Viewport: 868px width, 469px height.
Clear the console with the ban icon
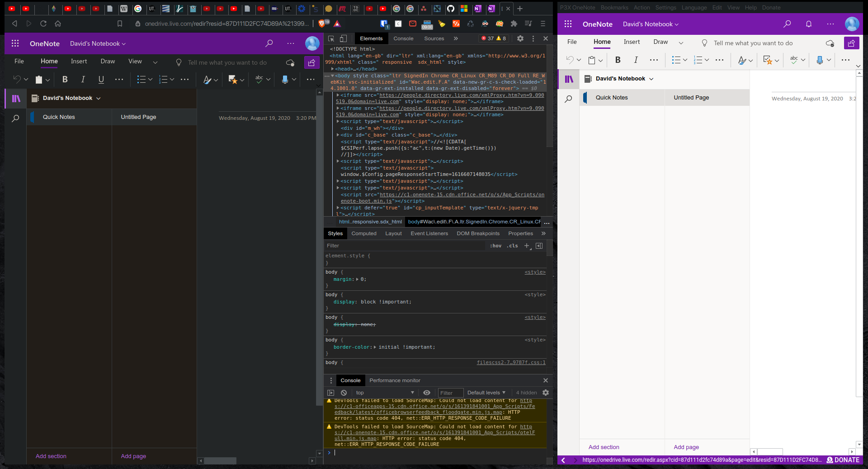coord(344,393)
